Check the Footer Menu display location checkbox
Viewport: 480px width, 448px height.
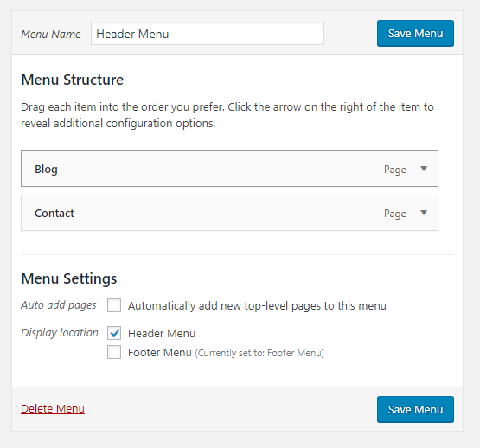click(114, 352)
